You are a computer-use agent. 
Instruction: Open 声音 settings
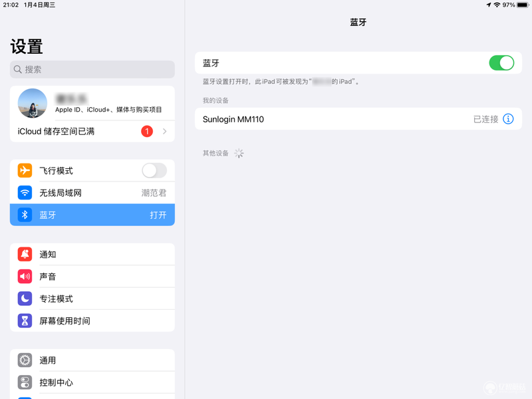[x=92, y=276]
